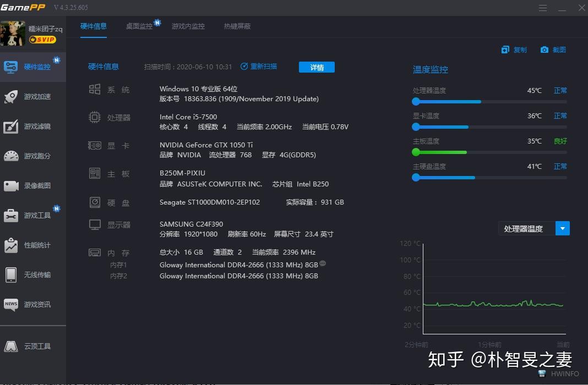This screenshot has width=588, height=385.
Task: Click the 硬件信息 section heading
Action: coord(103,67)
